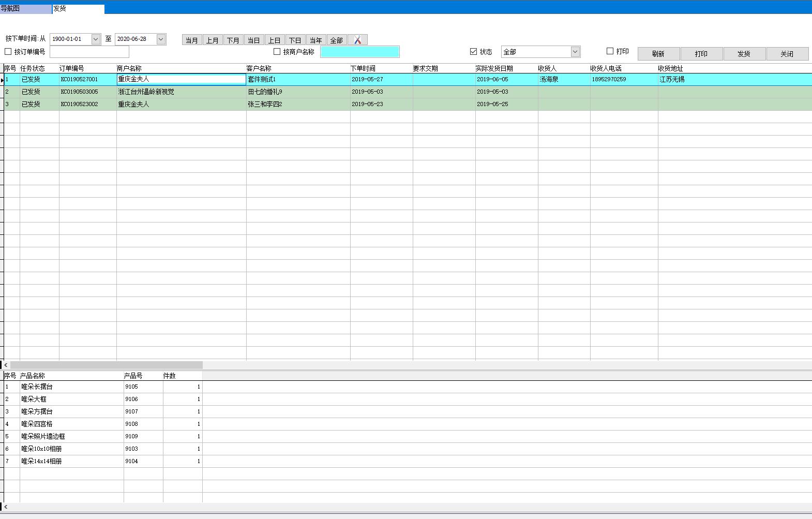
Task: Click the cyan merchant name input field
Action: (359, 52)
